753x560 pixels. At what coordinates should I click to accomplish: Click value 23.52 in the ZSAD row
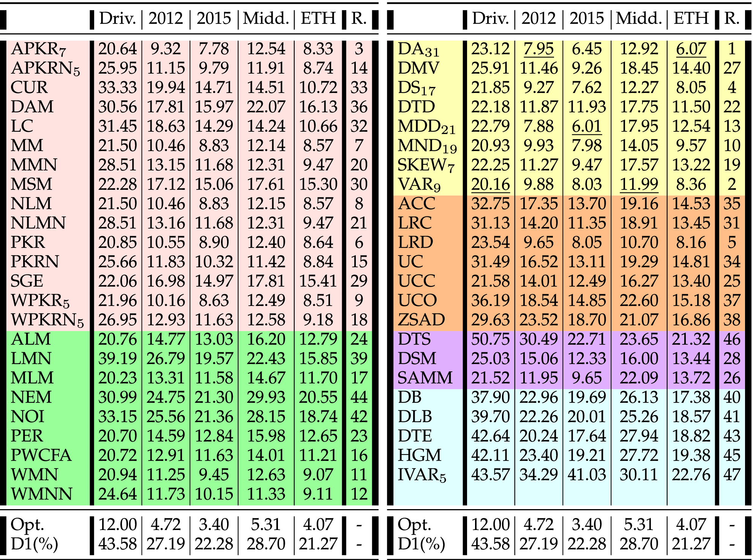538,320
